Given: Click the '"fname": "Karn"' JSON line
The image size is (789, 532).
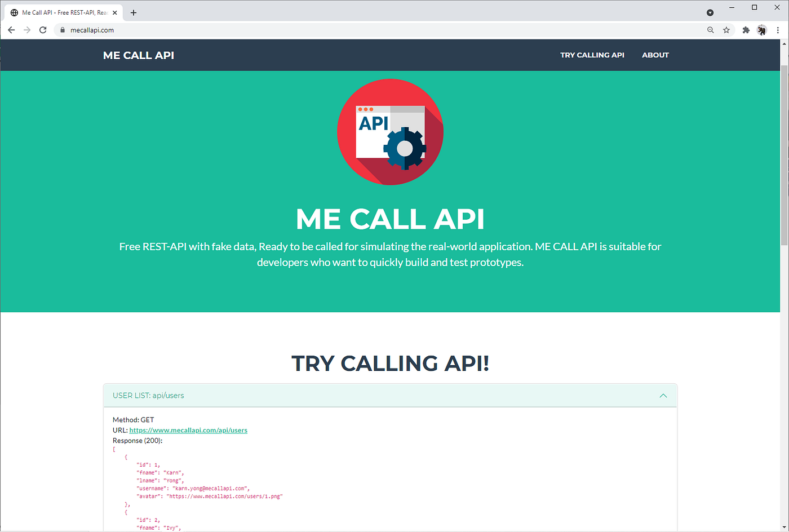Looking at the screenshot, I should (160, 473).
